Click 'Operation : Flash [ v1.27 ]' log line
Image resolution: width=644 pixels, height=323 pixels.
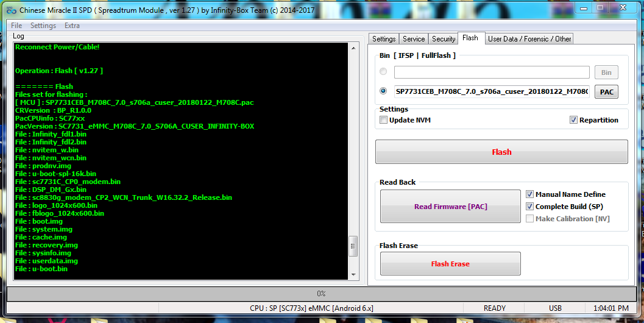pyautogui.click(x=59, y=71)
